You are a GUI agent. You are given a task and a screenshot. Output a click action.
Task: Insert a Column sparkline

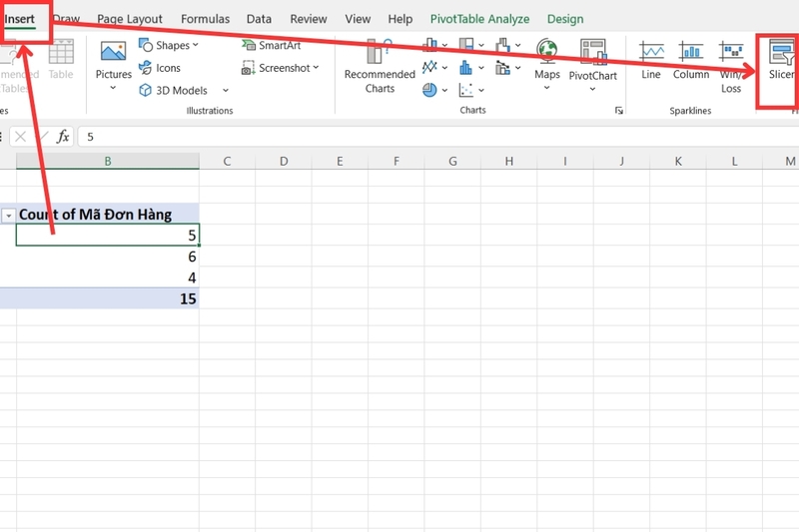coord(691,60)
